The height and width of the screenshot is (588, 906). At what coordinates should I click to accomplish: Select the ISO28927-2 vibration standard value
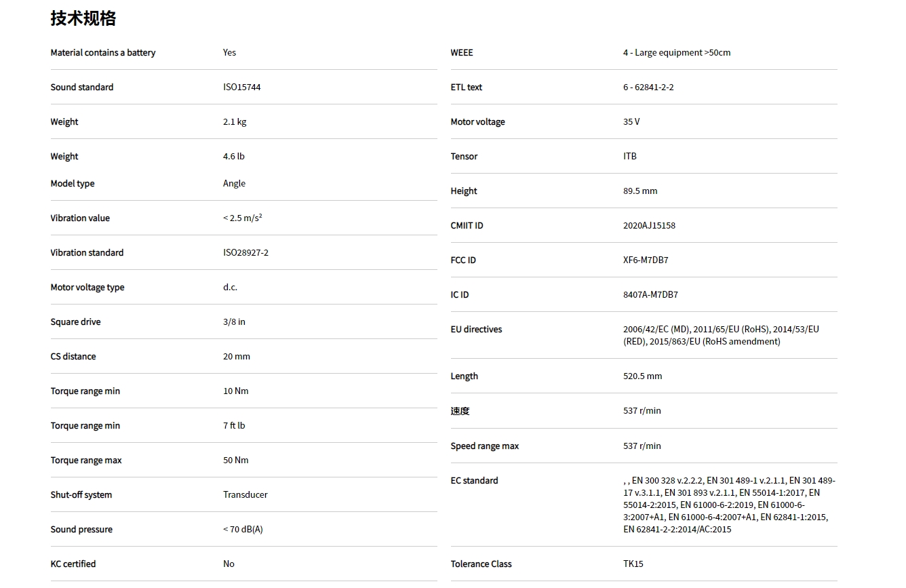[x=245, y=253]
